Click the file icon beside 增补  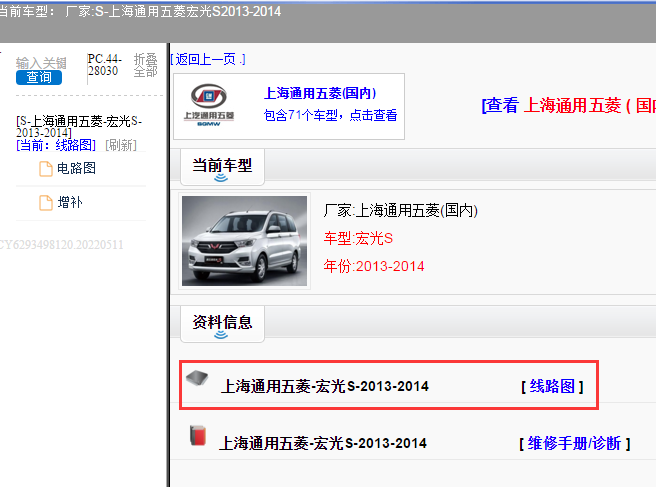pos(46,203)
